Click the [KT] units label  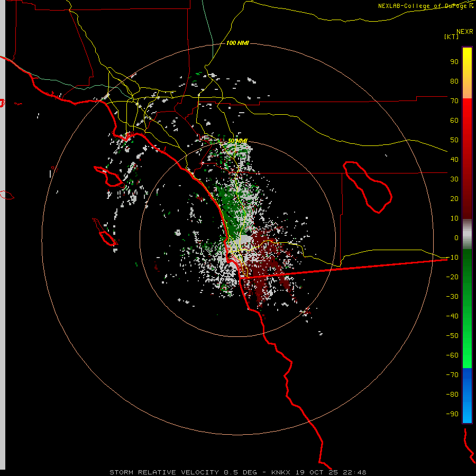451,36
